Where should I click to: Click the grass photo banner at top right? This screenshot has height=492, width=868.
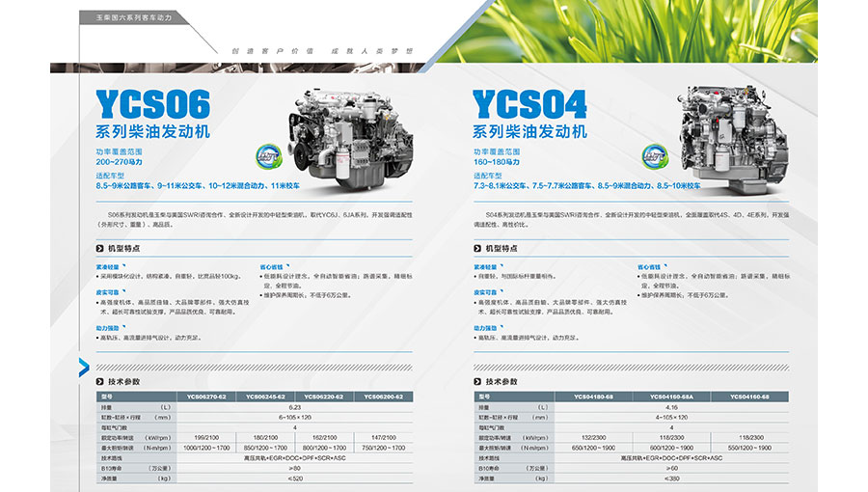pos(628,31)
